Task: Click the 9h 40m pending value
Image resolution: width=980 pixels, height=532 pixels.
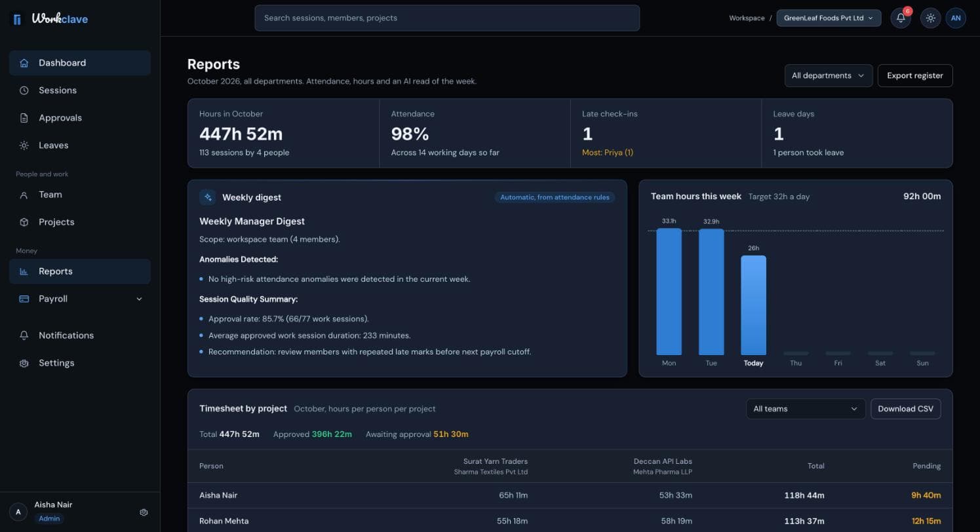Action: tap(926, 495)
